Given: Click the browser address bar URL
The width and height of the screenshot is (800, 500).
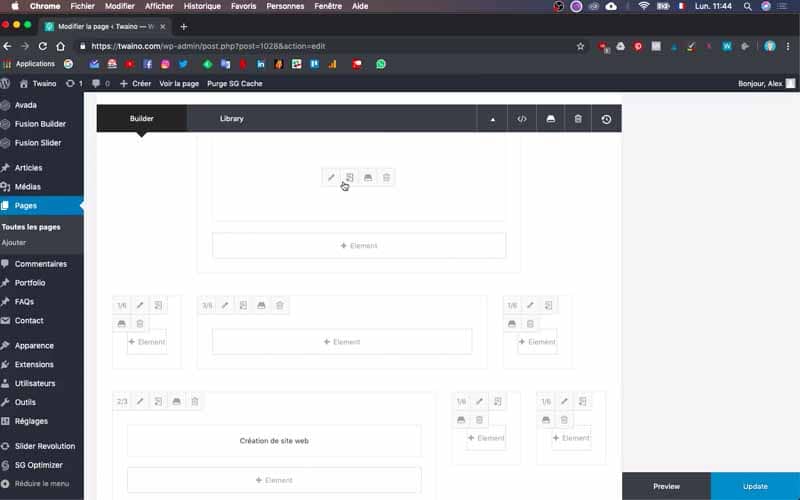Looking at the screenshot, I should click(208, 46).
